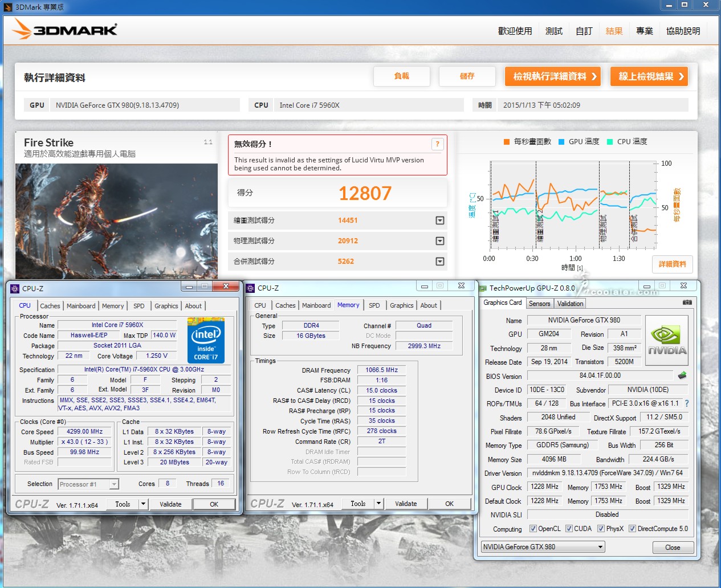Click the 負載 button
721x588 pixels.
click(x=401, y=76)
